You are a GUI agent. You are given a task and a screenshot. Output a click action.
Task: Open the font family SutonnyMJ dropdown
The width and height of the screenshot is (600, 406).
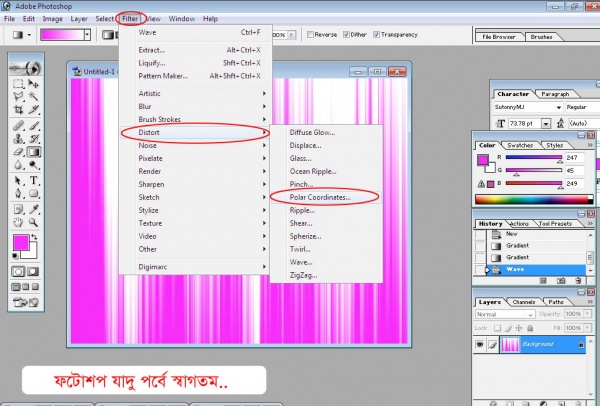click(559, 108)
